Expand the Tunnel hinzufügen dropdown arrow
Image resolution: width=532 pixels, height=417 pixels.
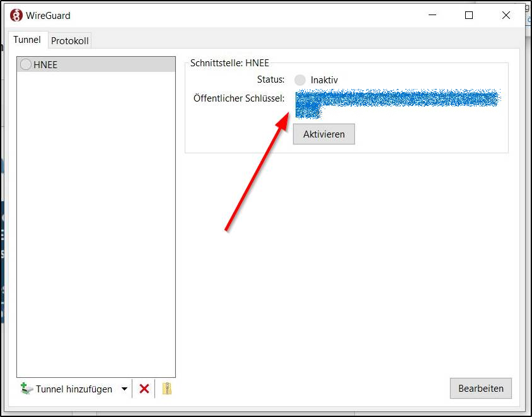pos(124,389)
